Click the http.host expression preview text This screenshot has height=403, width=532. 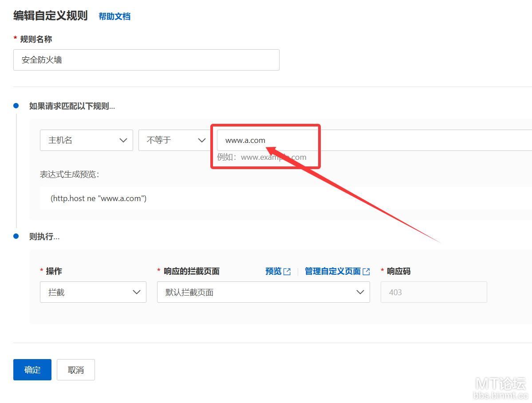(x=99, y=198)
